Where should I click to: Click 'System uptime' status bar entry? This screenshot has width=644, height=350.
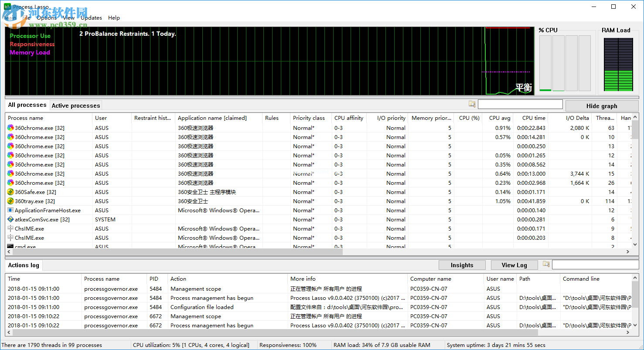(496, 345)
